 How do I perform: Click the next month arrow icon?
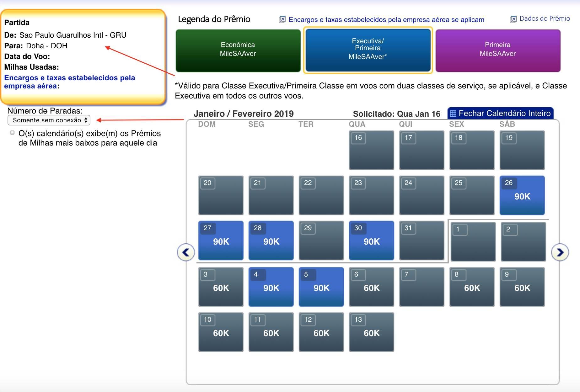pos(560,252)
